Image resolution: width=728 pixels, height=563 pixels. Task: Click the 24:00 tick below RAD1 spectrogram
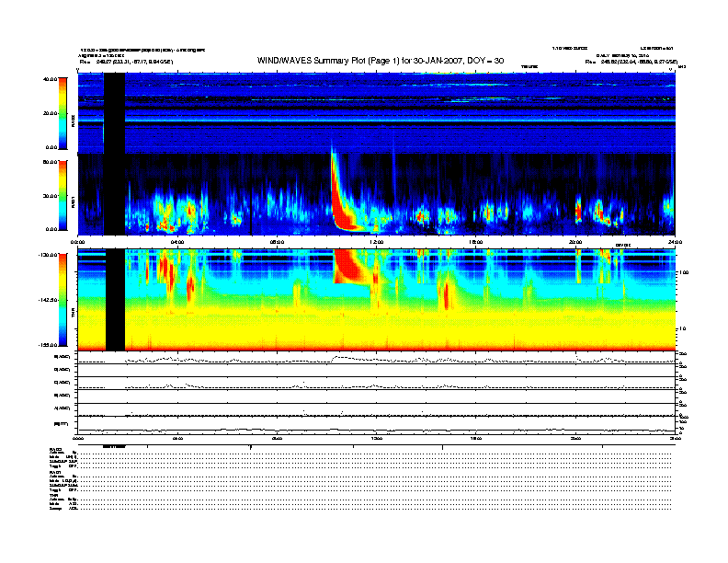click(675, 242)
